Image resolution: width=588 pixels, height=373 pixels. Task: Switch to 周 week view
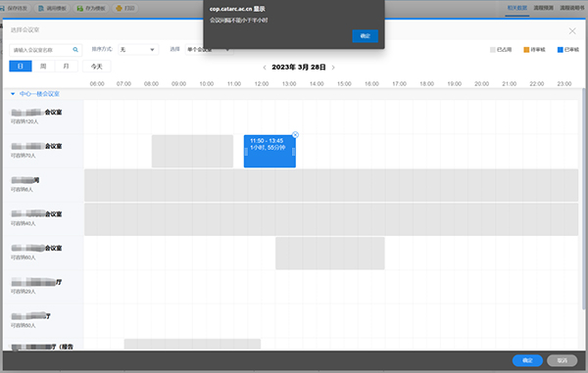(x=43, y=67)
